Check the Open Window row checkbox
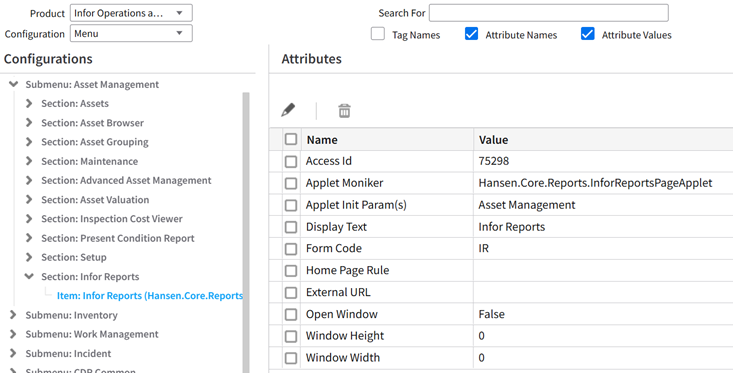 point(291,315)
